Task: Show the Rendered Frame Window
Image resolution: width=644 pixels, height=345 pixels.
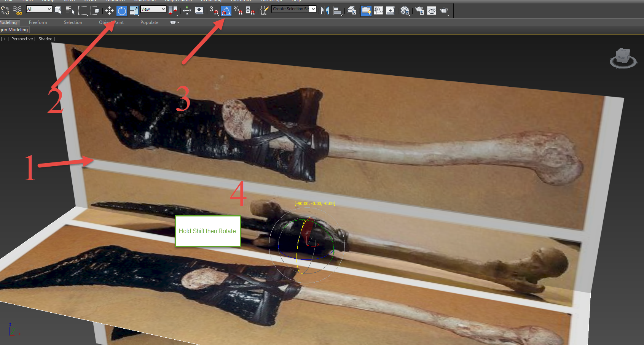Action: 432,10
